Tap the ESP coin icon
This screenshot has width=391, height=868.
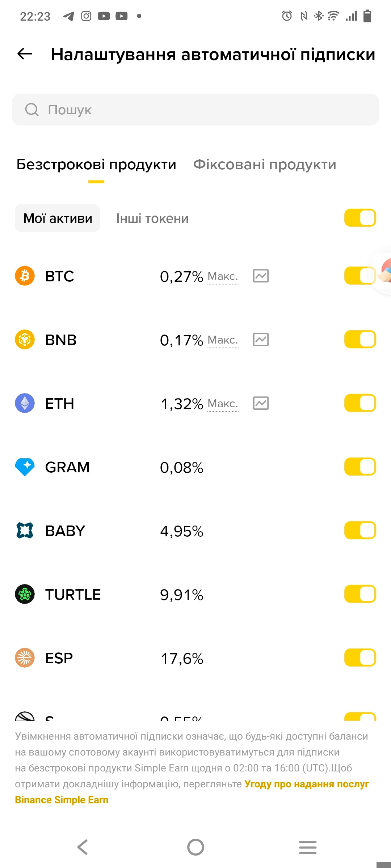tap(25, 658)
